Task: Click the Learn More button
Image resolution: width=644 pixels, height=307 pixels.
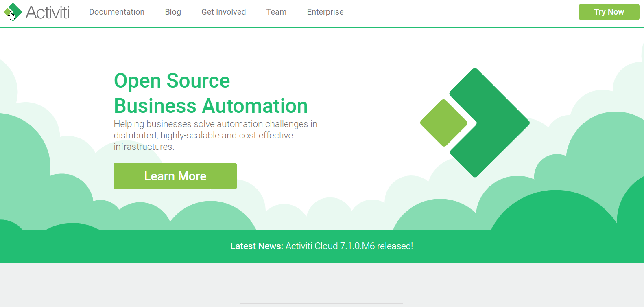Action: pyautogui.click(x=175, y=176)
